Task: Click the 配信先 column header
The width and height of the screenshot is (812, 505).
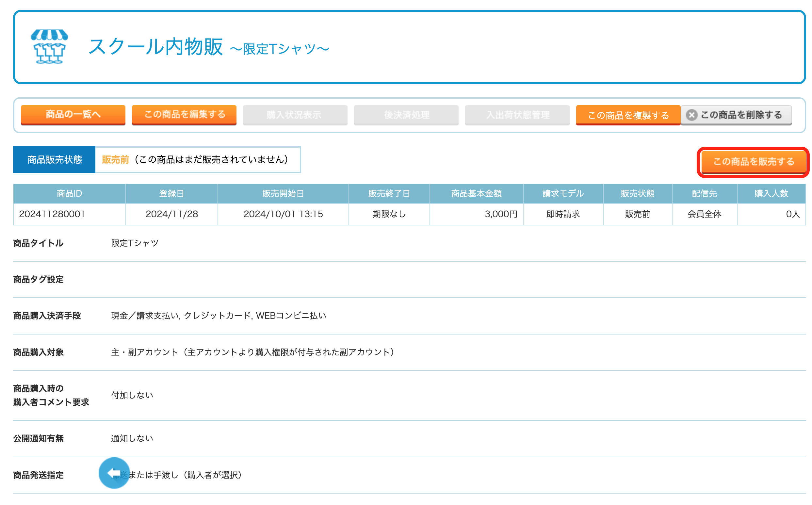Action: click(x=704, y=194)
